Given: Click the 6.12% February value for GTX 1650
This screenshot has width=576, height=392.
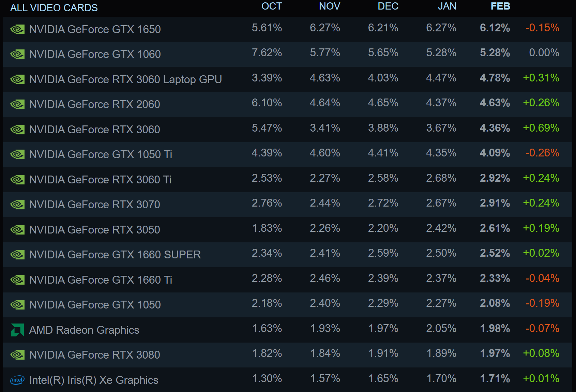Looking at the screenshot, I should (495, 28).
